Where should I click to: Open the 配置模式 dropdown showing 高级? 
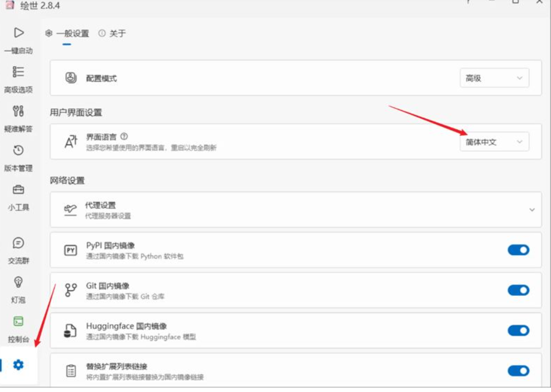[x=494, y=78]
